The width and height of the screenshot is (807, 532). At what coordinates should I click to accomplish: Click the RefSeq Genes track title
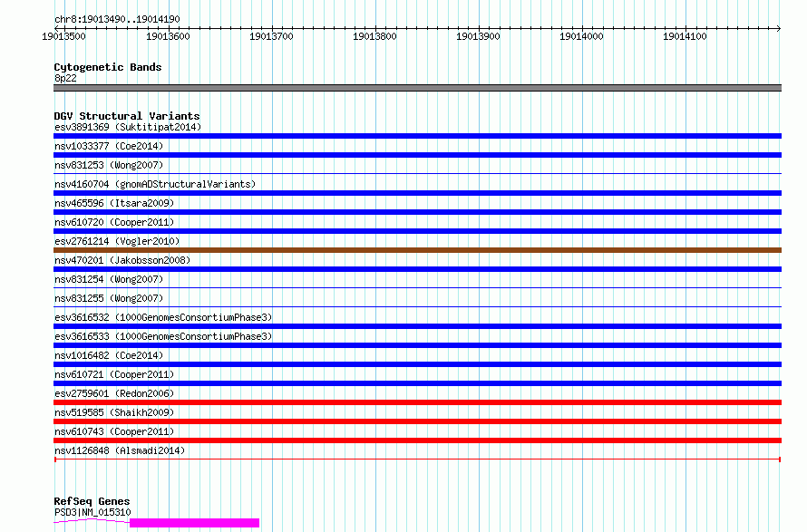coord(92,501)
